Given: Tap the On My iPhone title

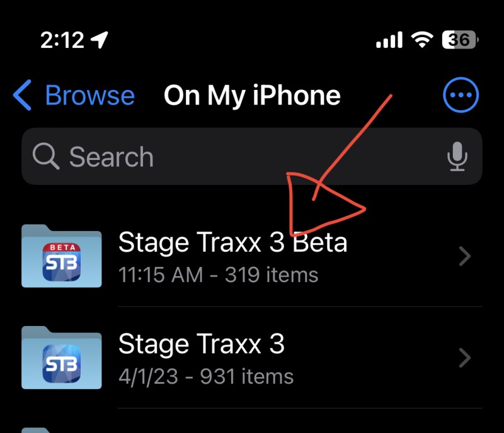Looking at the screenshot, I should [252, 95].
